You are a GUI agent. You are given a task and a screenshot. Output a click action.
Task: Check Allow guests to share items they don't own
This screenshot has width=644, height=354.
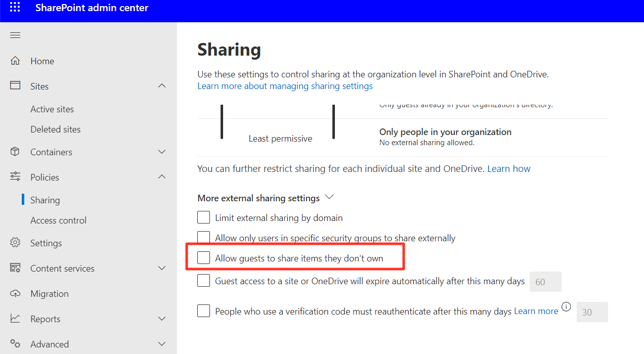pos(203,258)
